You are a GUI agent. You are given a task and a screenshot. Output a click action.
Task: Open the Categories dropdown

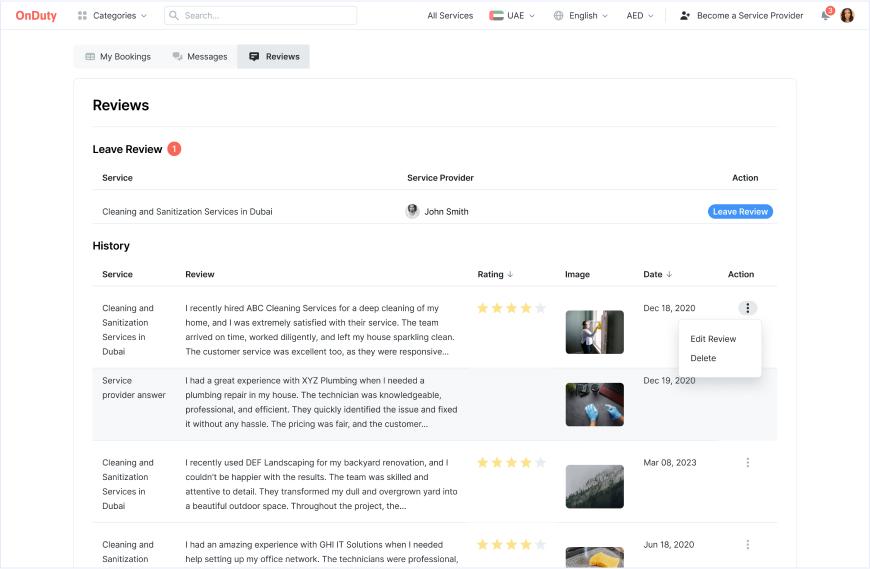[113, 16]
